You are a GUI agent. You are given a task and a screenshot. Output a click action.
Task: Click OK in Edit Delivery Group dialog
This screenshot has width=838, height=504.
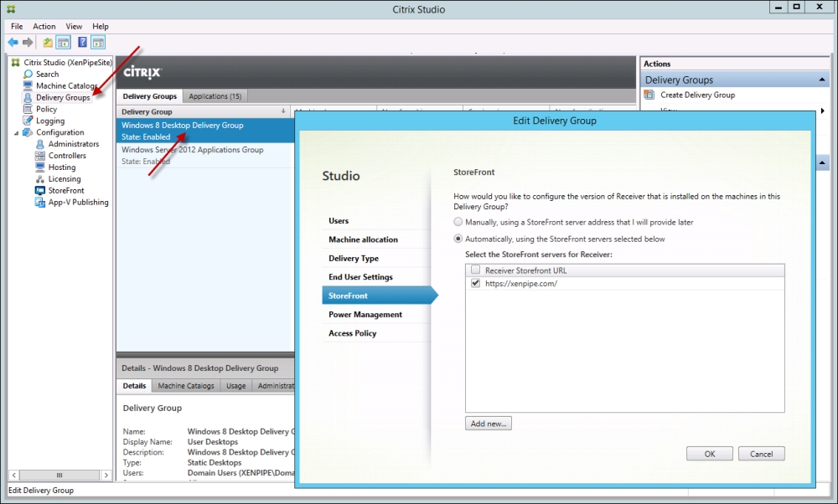(710, 454)
